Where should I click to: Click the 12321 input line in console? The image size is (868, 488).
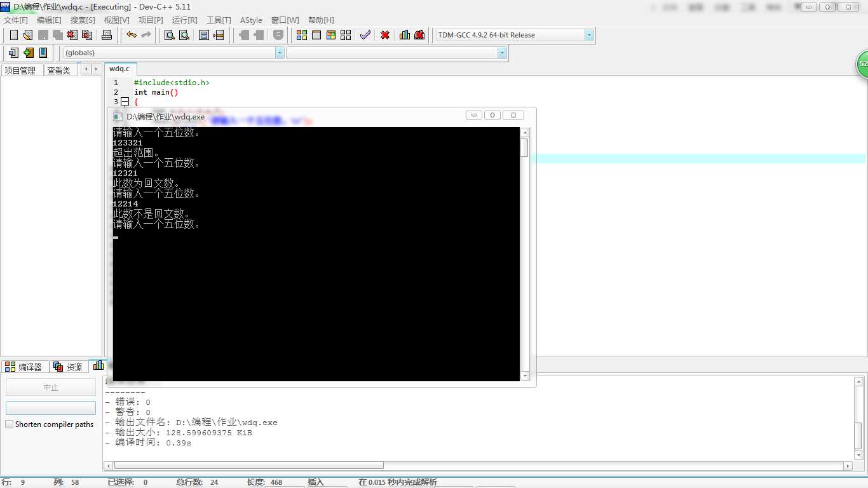(x=125, y=173)
